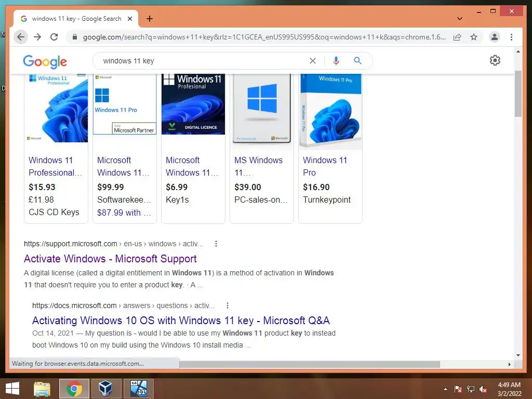Click the horizontal scroll right arrow

click(x=509, y=364)
